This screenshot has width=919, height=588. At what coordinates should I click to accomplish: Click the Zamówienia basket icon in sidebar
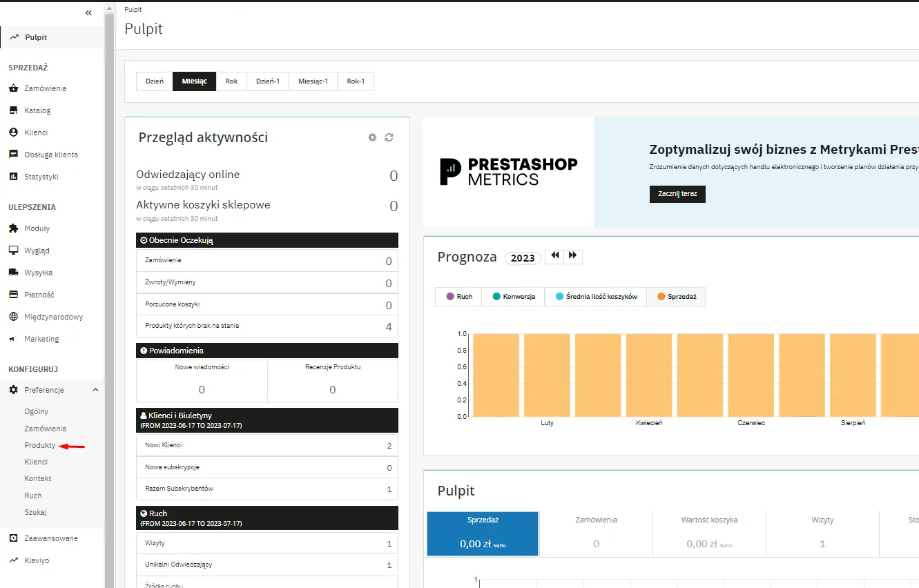pos(13,88)
